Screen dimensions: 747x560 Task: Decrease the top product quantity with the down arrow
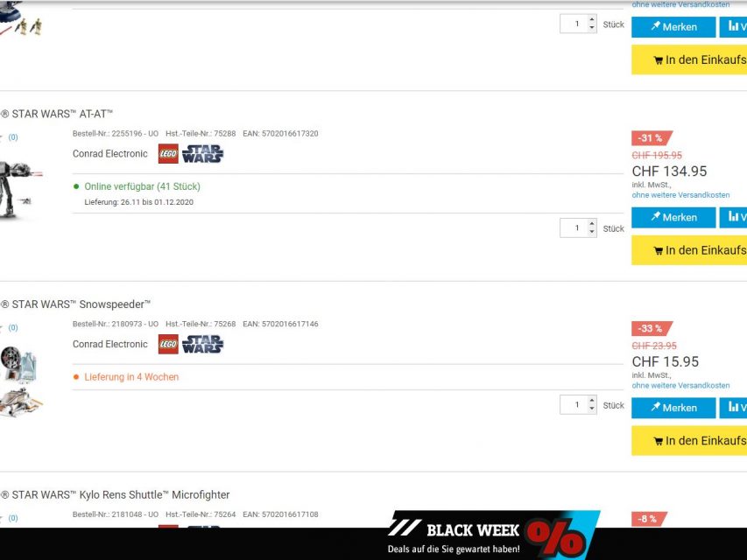pos(592,28)
